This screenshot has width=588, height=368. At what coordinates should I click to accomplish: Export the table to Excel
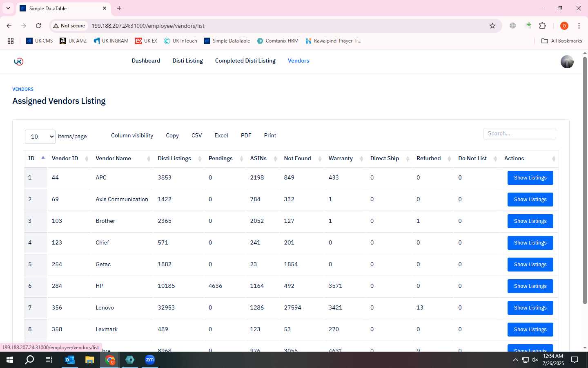221,135
